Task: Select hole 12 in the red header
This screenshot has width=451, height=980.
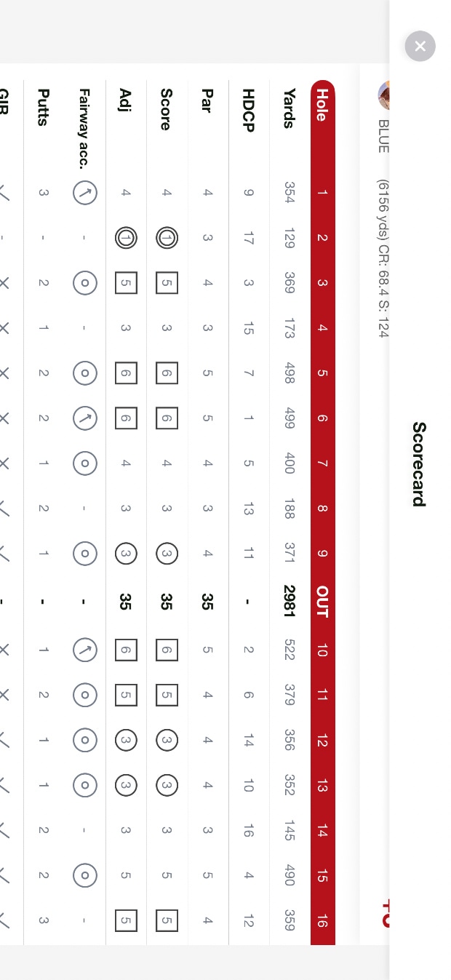Action: [322, 740]
